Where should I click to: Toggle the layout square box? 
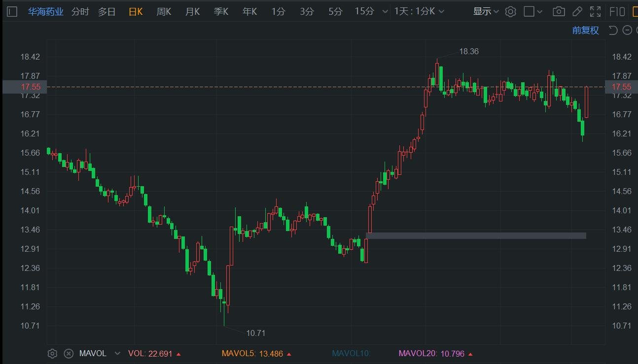click(529, 12)
